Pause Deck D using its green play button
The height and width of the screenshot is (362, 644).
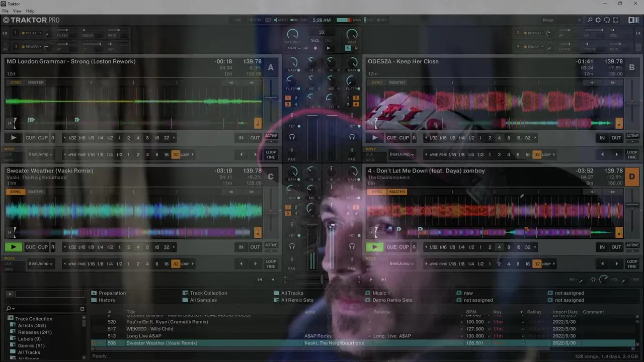(375, 247)
